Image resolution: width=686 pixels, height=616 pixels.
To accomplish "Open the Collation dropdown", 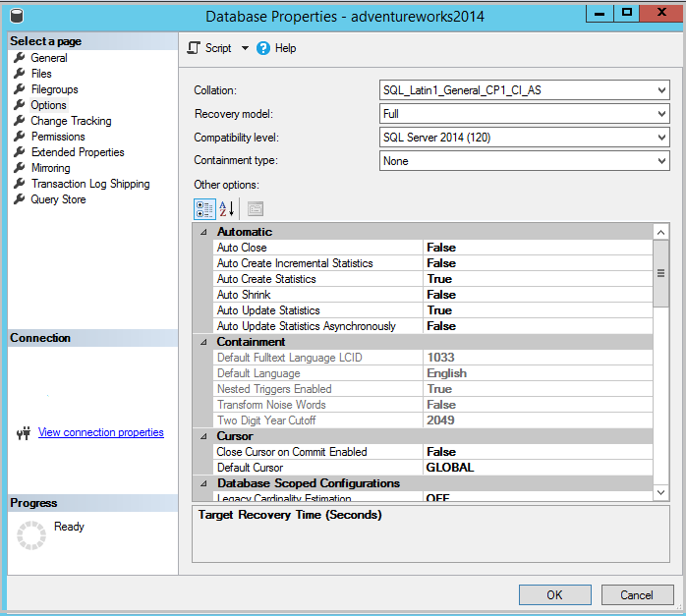I will point(661,90).
